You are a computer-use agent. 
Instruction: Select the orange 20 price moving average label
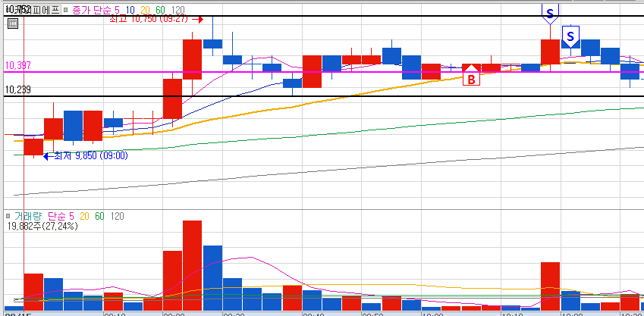pos(146,10)
